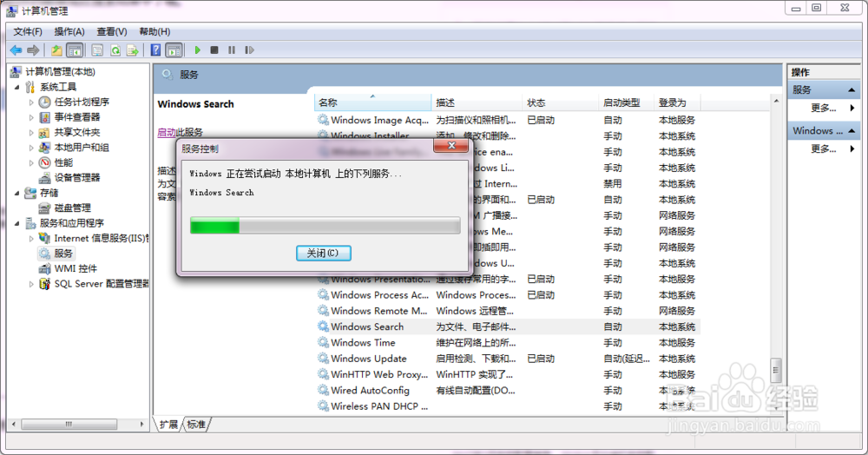Collapse the Windows section in actions pane
Screen dimensions: 868x455
852,131
